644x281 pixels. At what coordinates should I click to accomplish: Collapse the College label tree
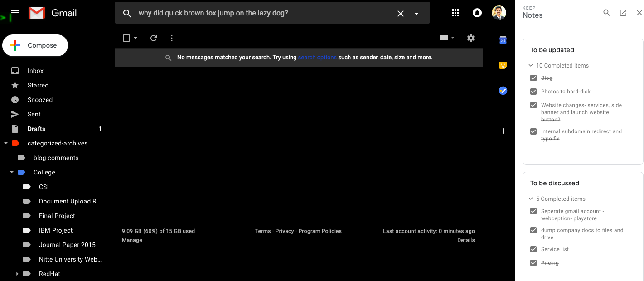click(11, 172)
